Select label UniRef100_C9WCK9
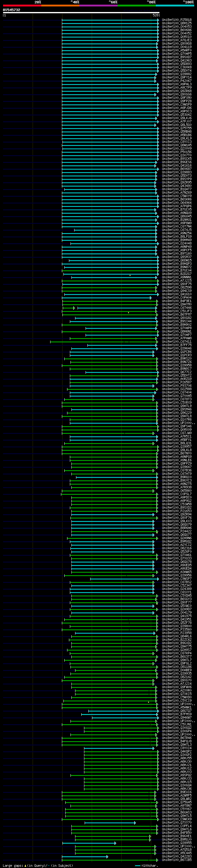The height and width of the screenshot is (868, 197). coord(177,819)
